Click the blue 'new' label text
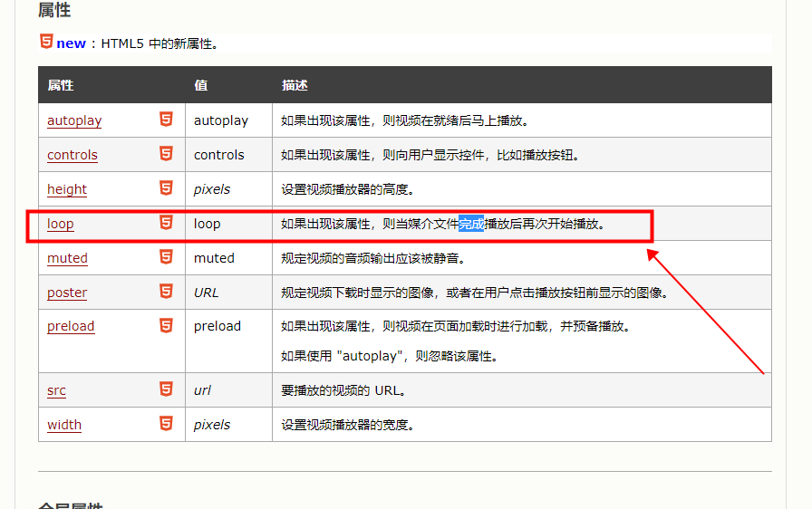This screenshot has width=812, height=509. tap(71, 43)
